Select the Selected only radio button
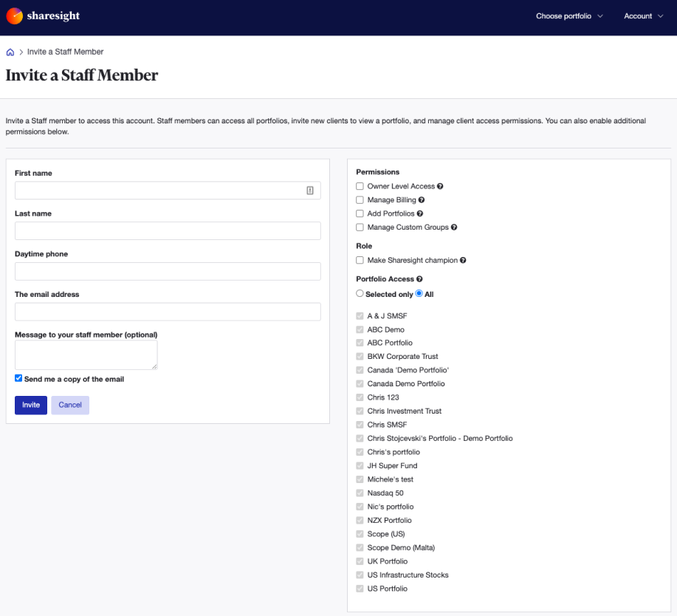 [360, 293]
